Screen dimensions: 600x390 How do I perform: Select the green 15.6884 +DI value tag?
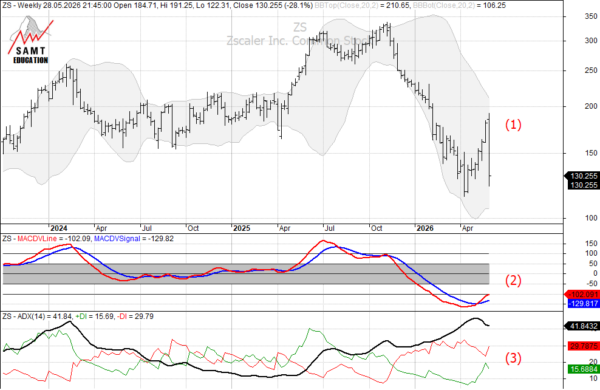(x=583, y=369)
